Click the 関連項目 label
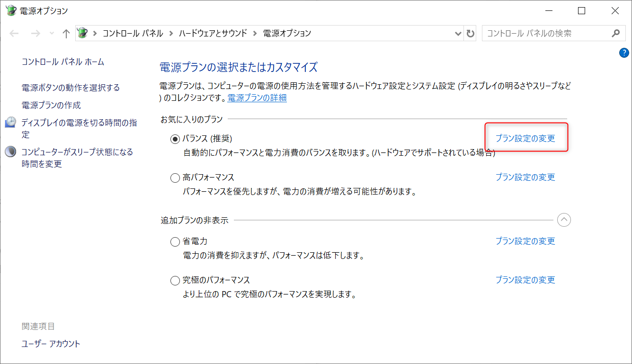Viewport: 632px width, 364px height. coord(38,326)
